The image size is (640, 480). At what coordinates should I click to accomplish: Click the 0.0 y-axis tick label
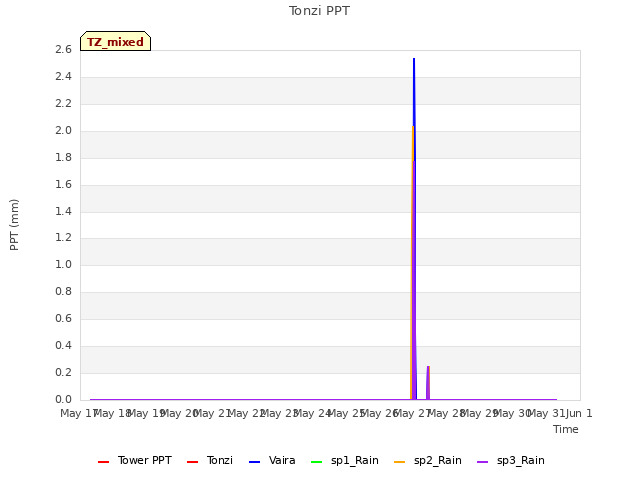tap(63, 399)
